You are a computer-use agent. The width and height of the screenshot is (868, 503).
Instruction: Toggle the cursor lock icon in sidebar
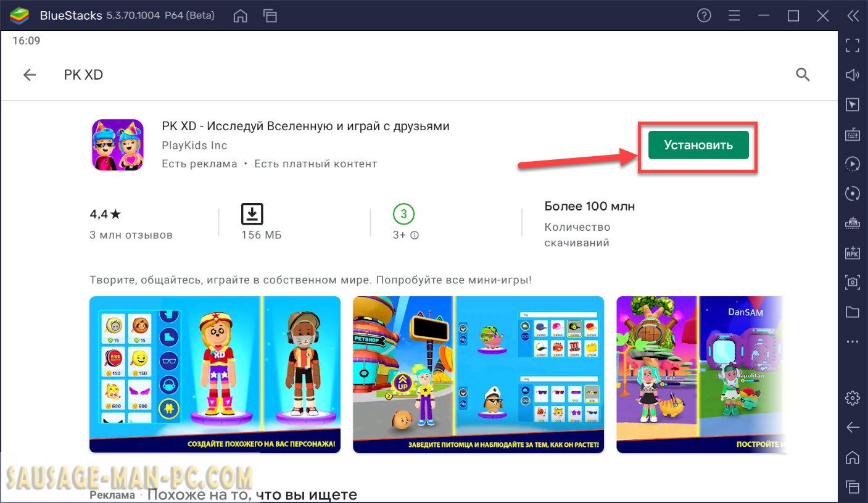pyautogui.click(x=853, y=104)
